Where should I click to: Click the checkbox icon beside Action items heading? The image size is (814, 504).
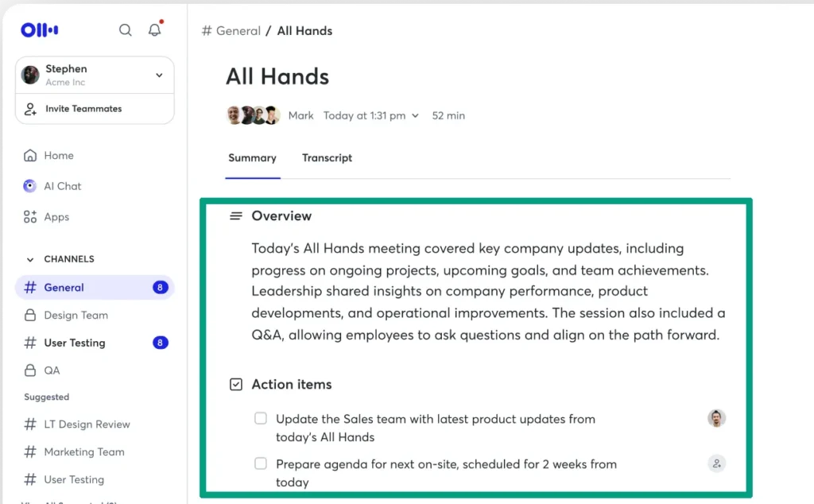tap(236, 384)
